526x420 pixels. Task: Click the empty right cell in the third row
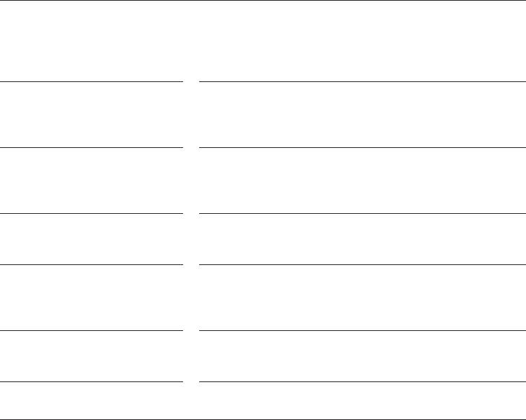(x=362, y=238)
